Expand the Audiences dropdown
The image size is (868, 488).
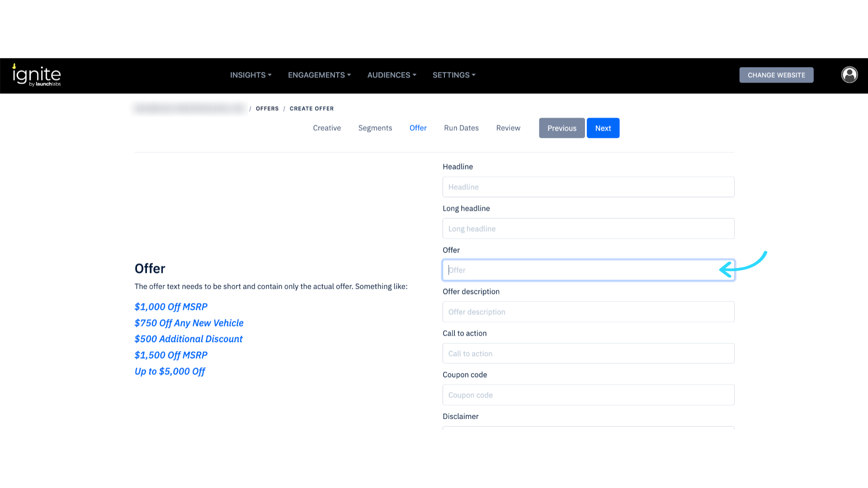pos(392,75)
